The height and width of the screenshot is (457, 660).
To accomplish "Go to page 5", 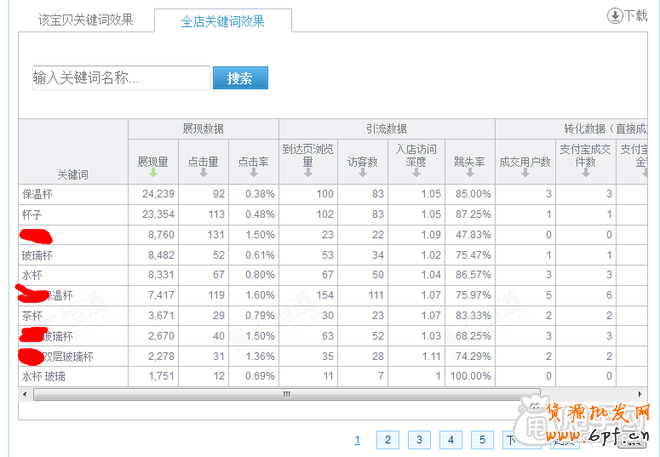I will coord(482,440).
